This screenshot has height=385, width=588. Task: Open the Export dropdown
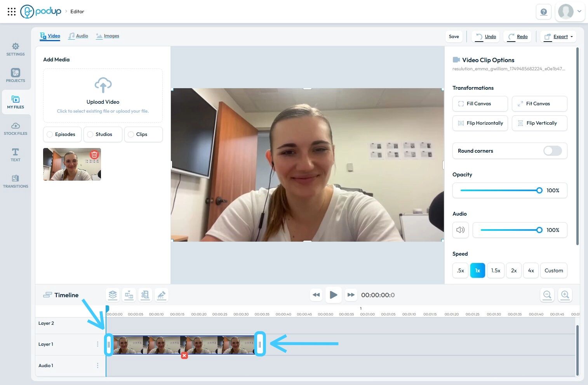click(x=558, y=37)
